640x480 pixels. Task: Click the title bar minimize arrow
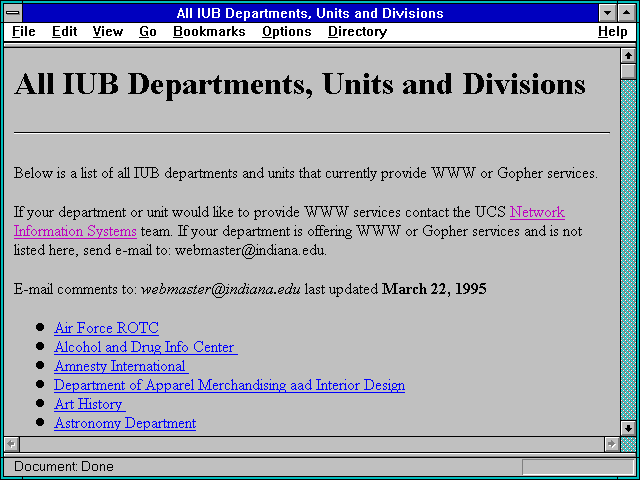coord(607,13)
